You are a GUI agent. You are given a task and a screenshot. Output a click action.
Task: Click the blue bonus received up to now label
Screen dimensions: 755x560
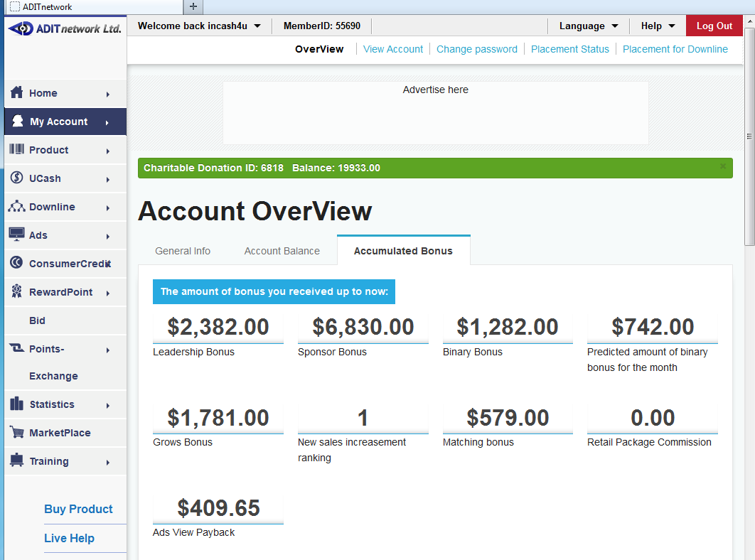point(274,291)
